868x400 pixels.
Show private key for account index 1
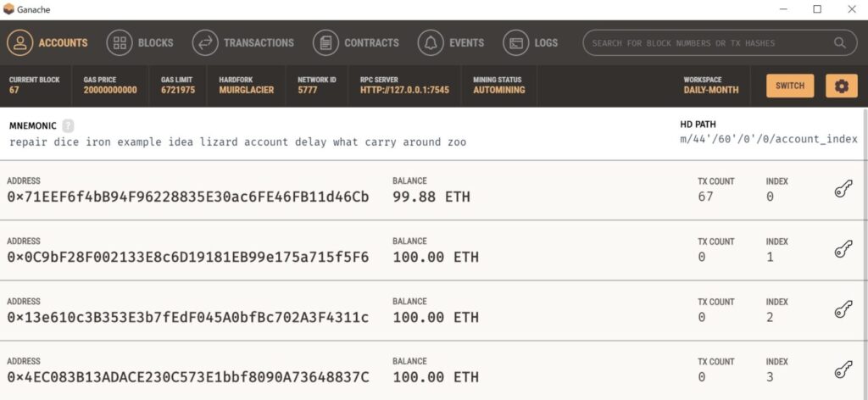pos(843,250)
